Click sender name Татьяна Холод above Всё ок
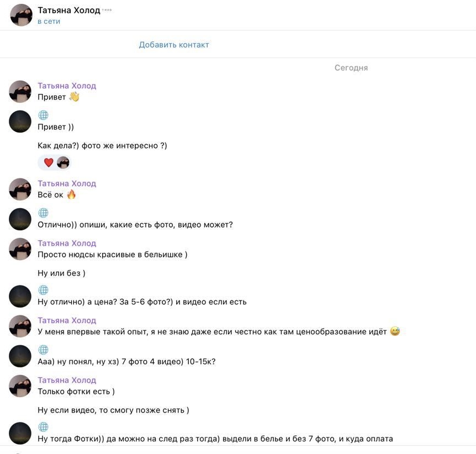The image size is (476, 454). coord(67,184)
